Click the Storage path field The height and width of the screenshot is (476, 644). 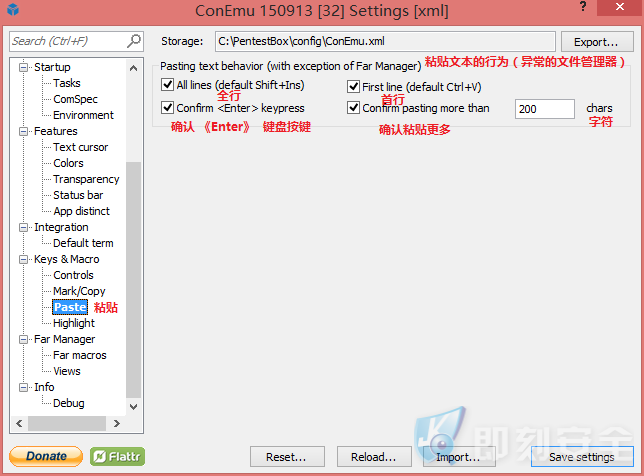pyautogui.click(x=385, y=41)
